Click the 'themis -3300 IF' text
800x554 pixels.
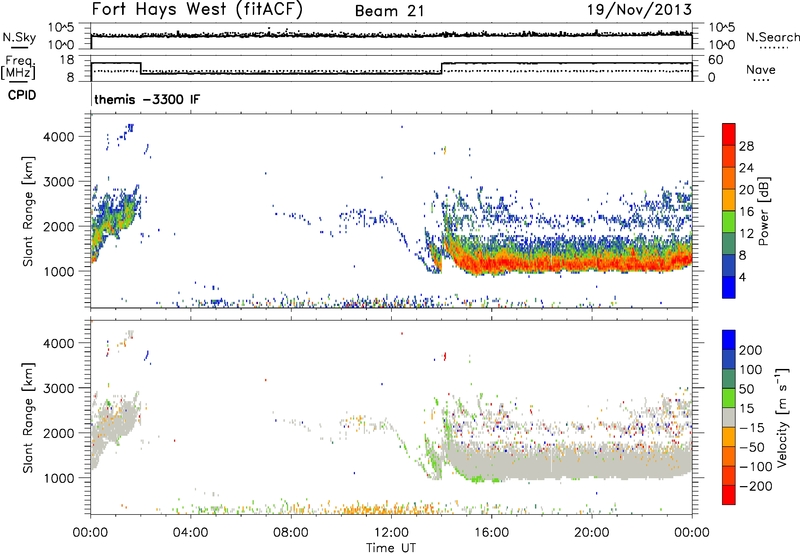pos(147,99)
